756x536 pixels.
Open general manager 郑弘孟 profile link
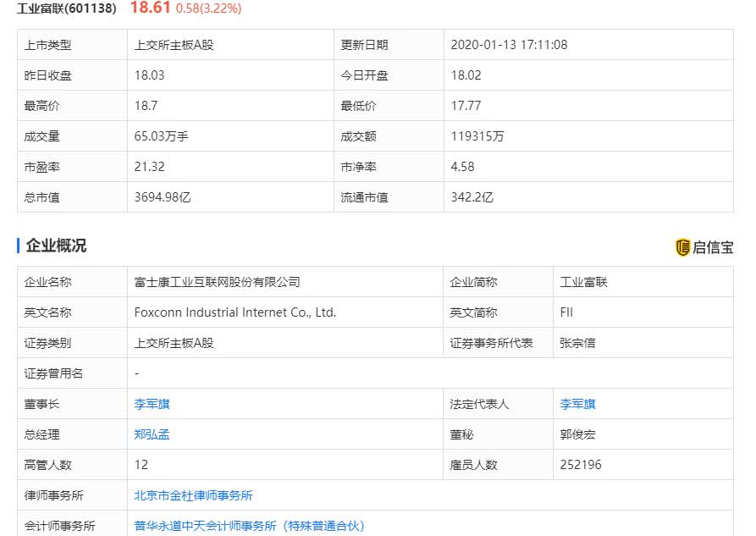(152, 434)
